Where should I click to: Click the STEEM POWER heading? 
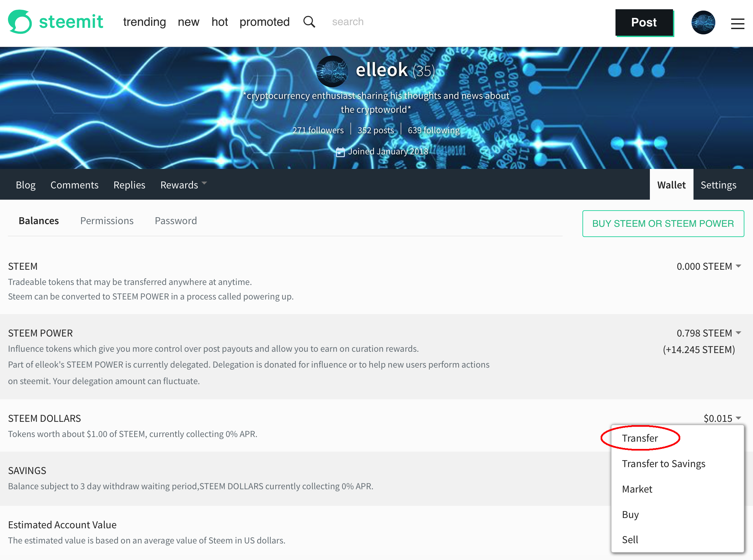coord(40,333)
